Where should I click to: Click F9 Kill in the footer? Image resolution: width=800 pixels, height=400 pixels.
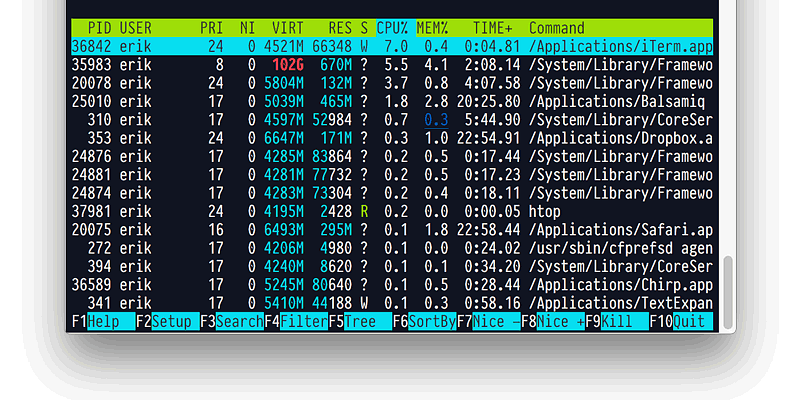(618, 322)
